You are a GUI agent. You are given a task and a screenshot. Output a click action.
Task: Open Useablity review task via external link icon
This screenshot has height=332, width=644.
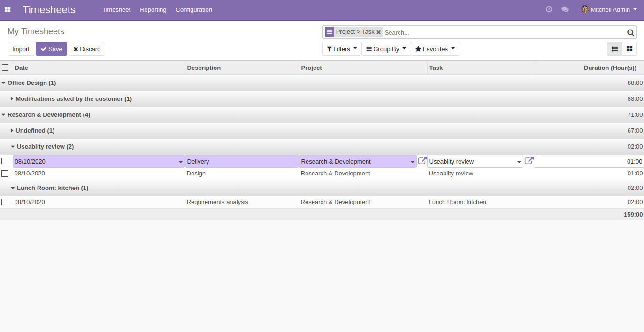coord(529,160)
